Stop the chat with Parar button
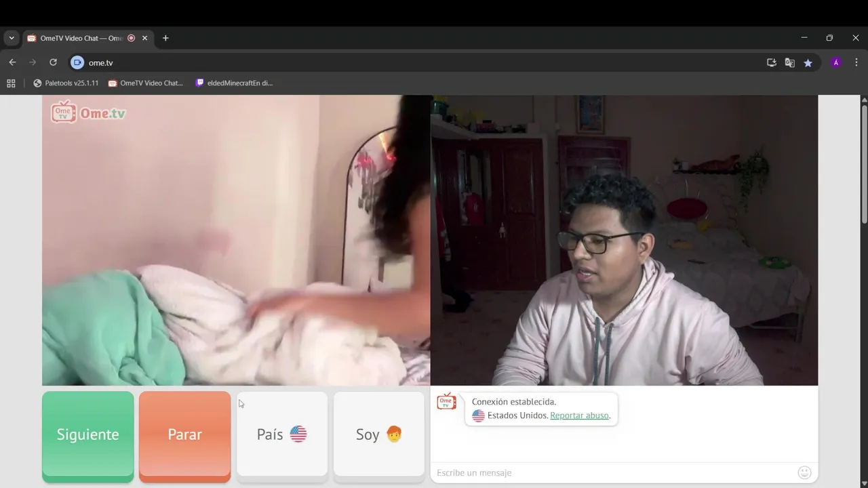Screen dimensions: 868x488 pos(185,436)
